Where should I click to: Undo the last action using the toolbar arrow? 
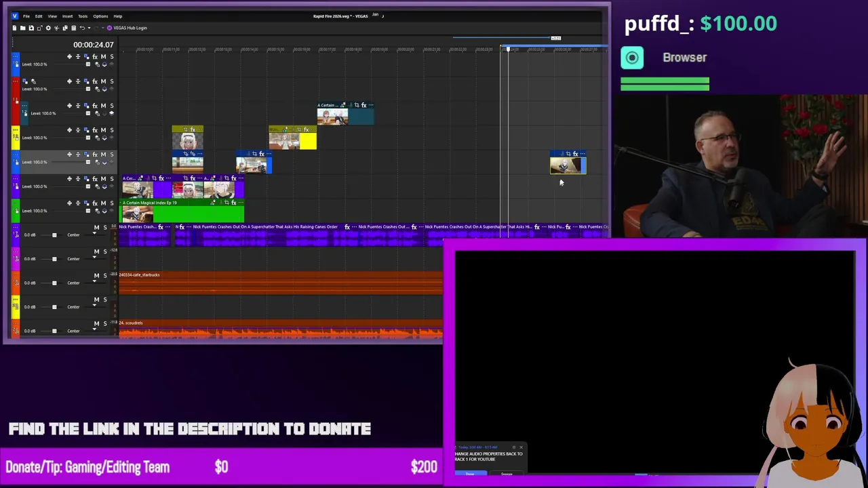[82, 28]
